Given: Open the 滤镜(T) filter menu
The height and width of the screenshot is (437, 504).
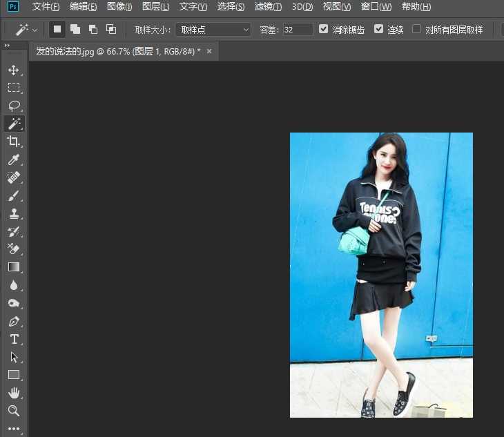Looking at the screenshot, I should click(x=268, y=7).
